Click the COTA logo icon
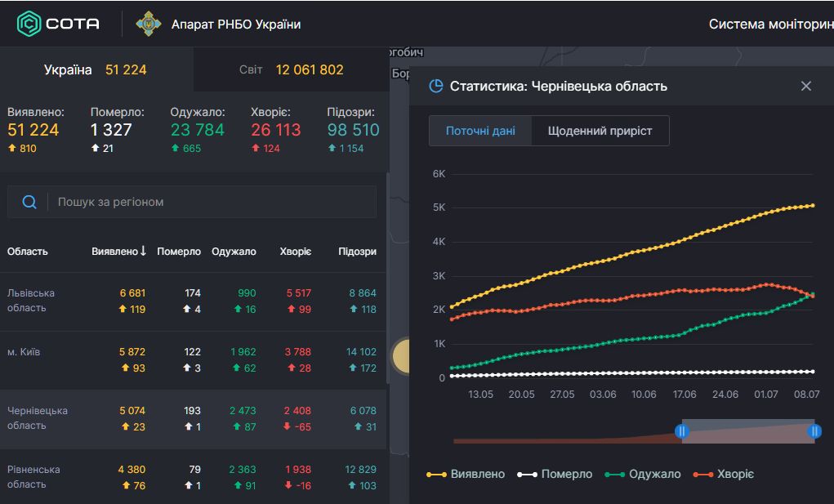Viewport: 834px width, 504px height. tap(29, 24)
